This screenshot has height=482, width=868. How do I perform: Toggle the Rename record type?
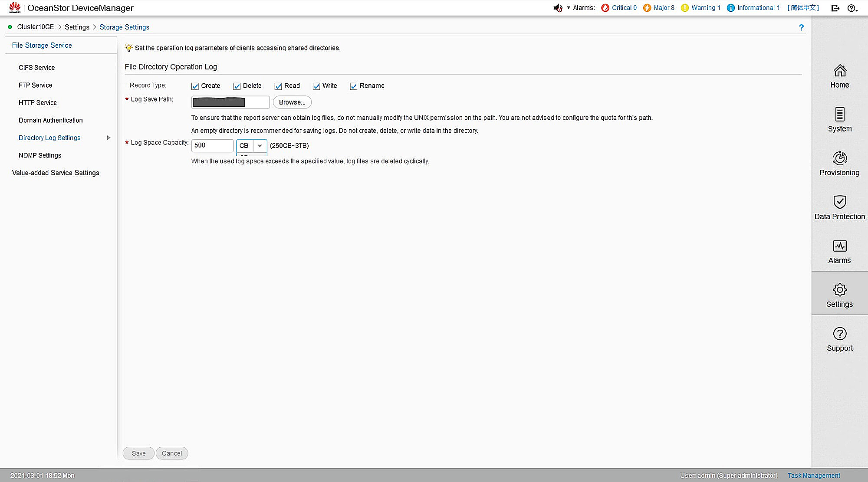(x=354, y=86)
